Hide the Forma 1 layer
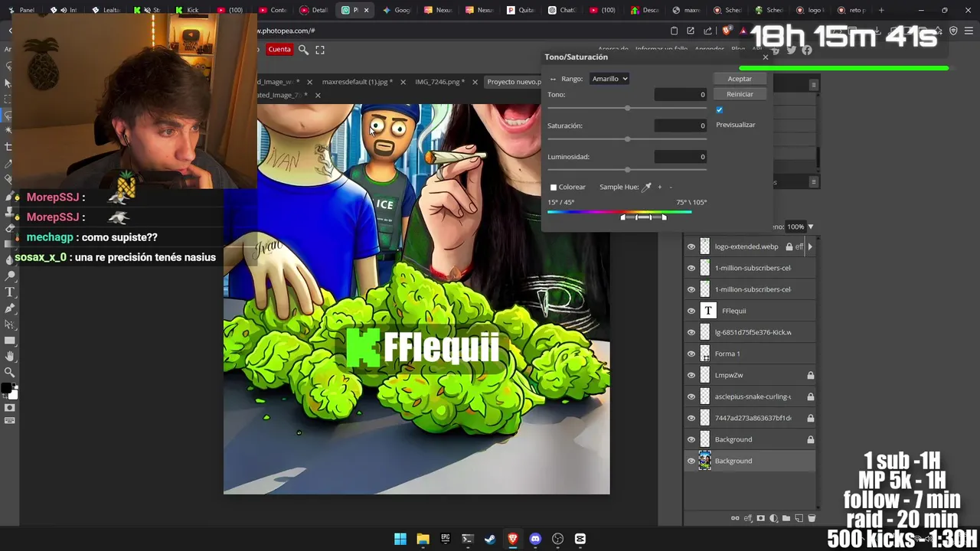The image size is (980, 551). (691, 354)
